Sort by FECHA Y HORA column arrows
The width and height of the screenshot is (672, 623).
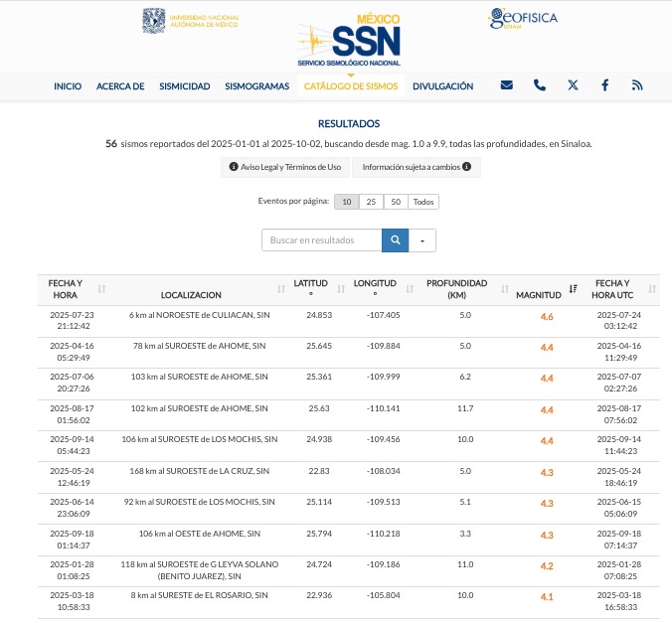(x=102, y=289)
